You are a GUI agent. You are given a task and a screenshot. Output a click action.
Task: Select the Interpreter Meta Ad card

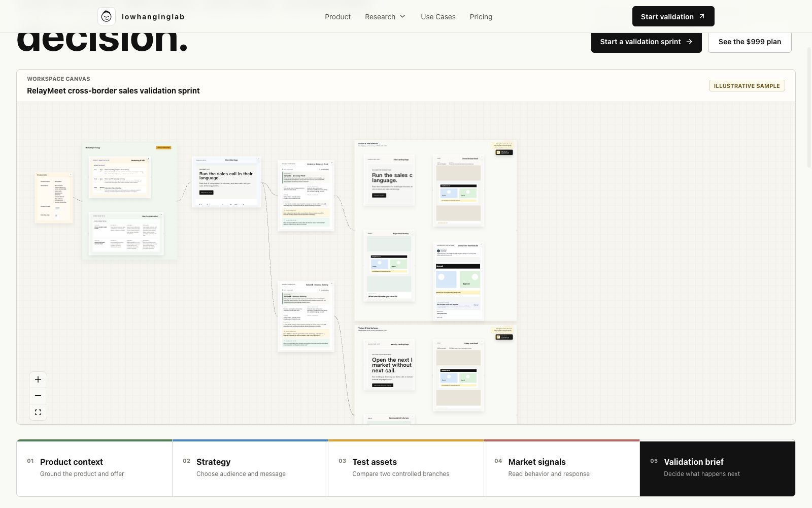tap(458, 281)
